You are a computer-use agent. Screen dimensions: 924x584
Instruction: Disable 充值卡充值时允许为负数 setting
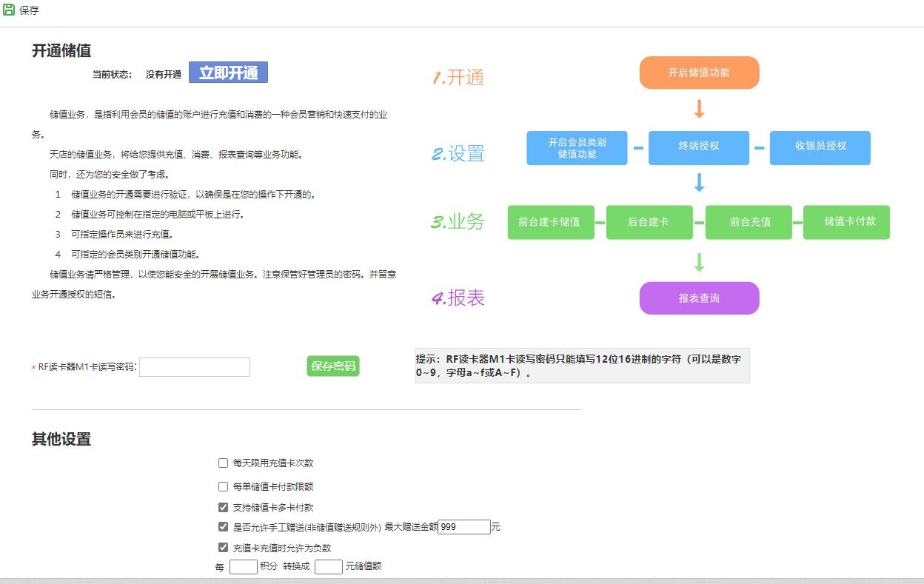pyautogui.click(x=223, y=547)
